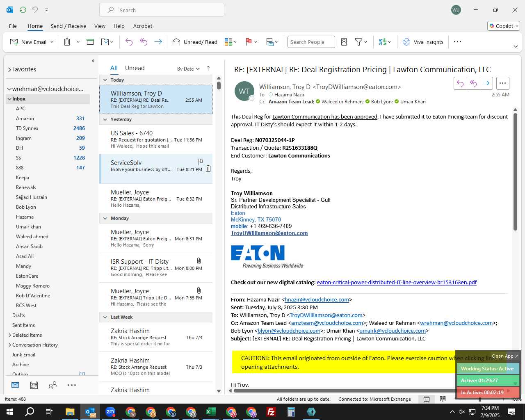Viewport: 525px width, 420px height.
Task: Click the New Email button
Action: 28,42
